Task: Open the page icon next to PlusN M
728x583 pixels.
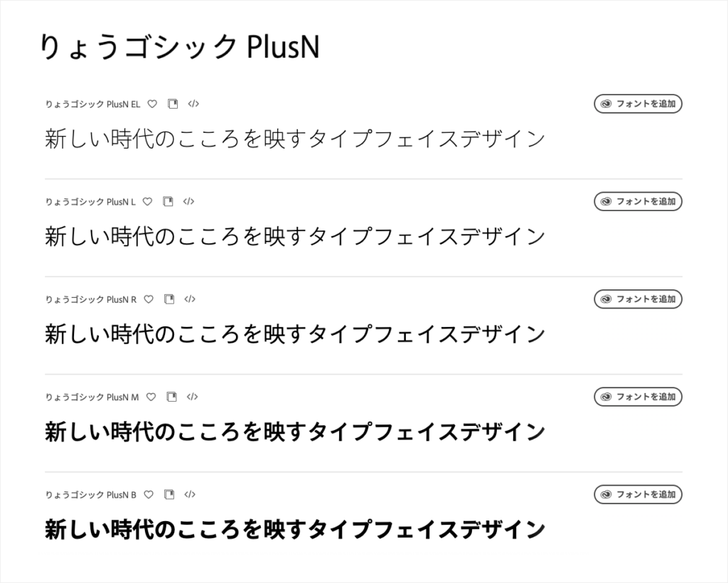Action: coord(171,397)
